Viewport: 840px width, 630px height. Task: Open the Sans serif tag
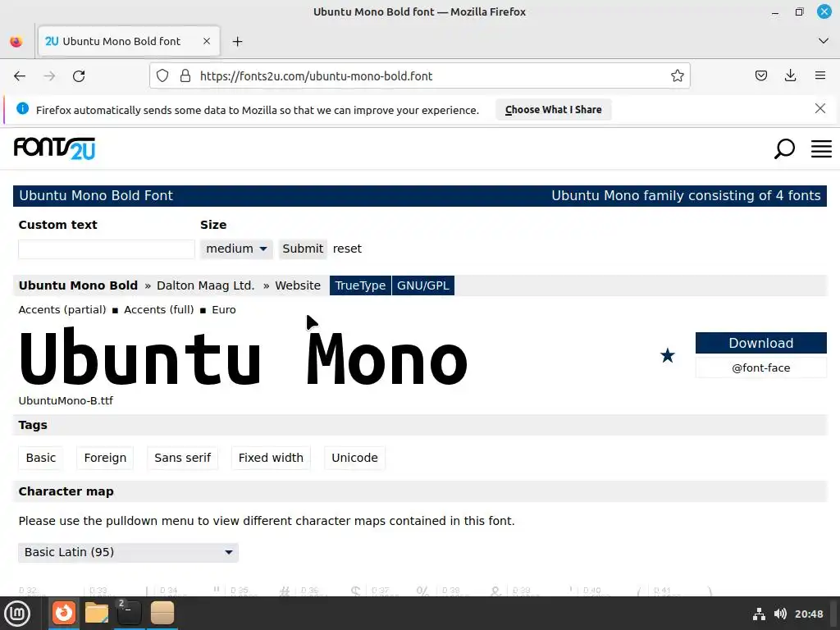(x=183, y=458)
